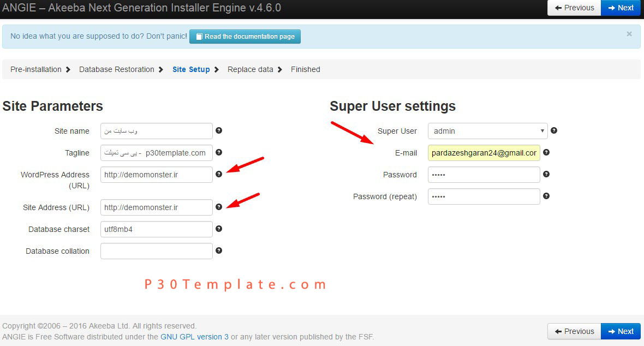This screenshot has height=346, width=644.
Task: Click the help icon beside Tagline
Action: (219, 152)
